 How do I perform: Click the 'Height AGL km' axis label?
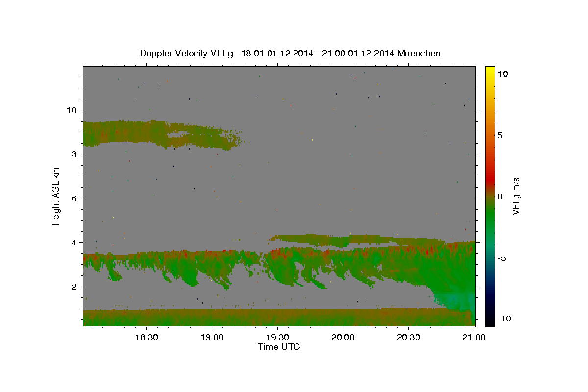tap(56, 196)
